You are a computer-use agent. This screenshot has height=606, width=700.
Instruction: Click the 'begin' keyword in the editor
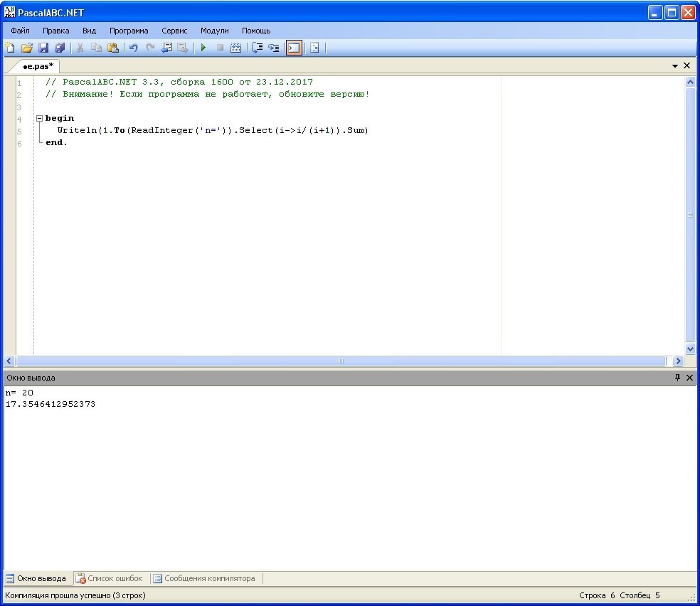(60, 118)
